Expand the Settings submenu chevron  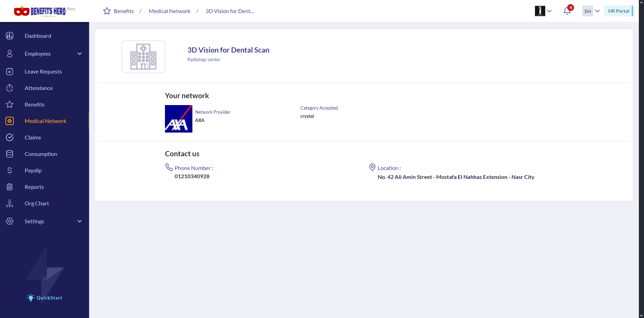point(80,221)
